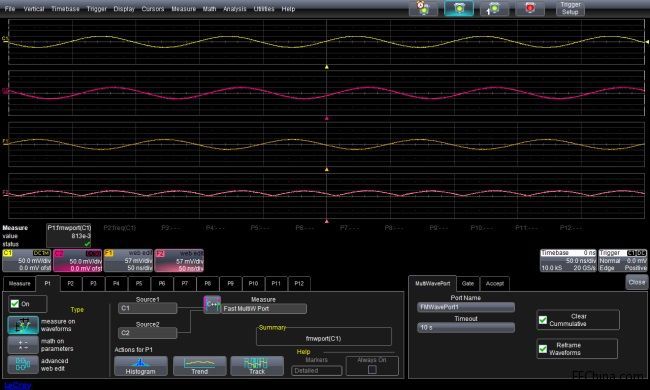Select the Normal trigger mode icon

[x=459, y=8]
